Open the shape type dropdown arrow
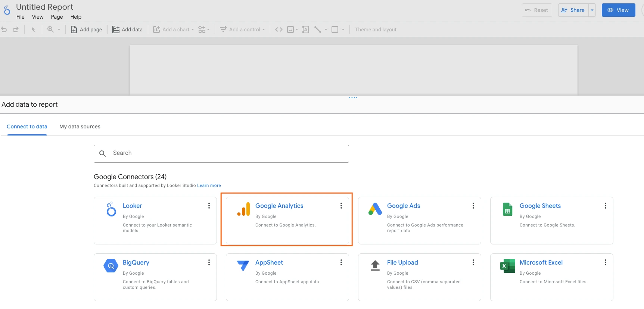Image resolution: width=644 pixels, height=309 pixels. [x=343, y=29]
